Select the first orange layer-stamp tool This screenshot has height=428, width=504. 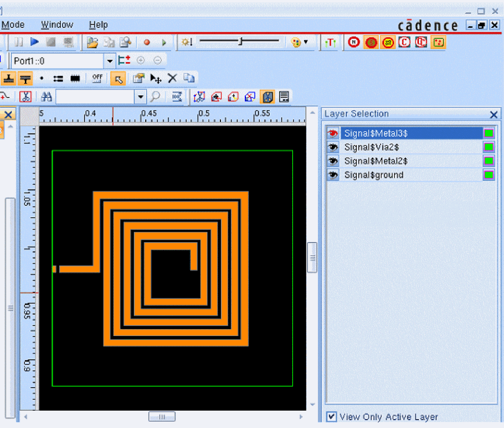pos(8,79)
